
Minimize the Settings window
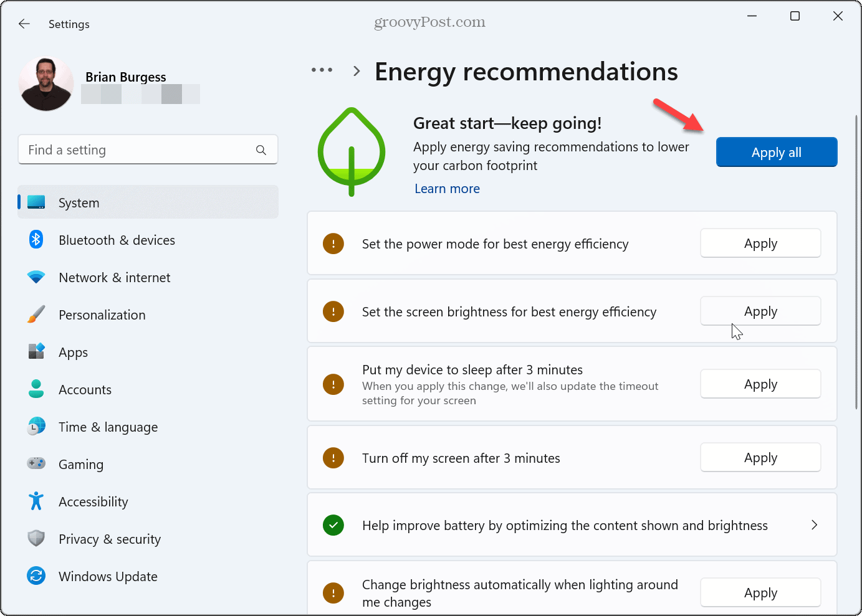pos(752,16)
